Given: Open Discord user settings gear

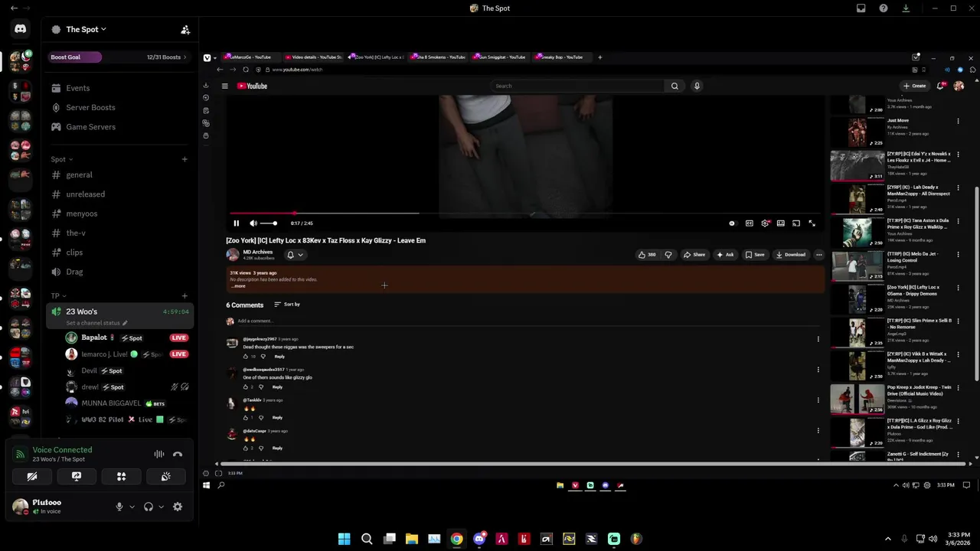Looking at the screenshot, I should tap(178, 507).
